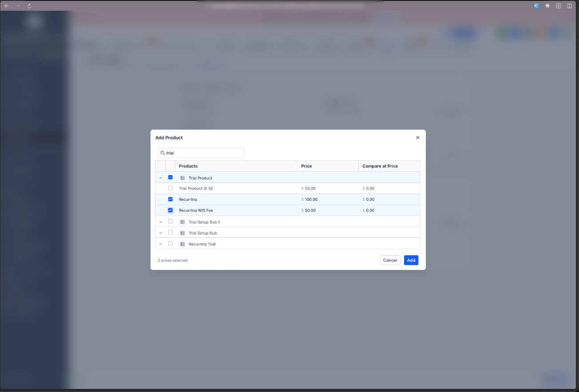Click the Add button to confirm selection
The width and height of the screenshot is (579, 392).
coord(411,260)
